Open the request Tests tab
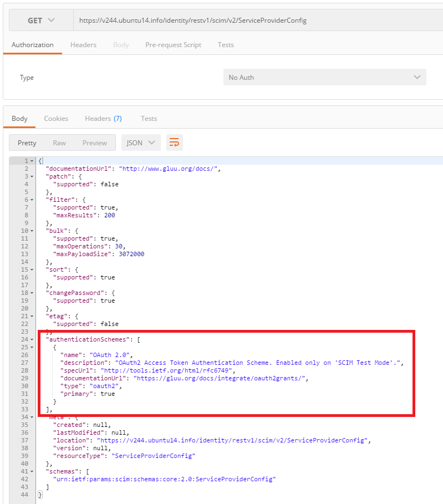This screenshot has height=504, width=443. [x=226, y=45]
